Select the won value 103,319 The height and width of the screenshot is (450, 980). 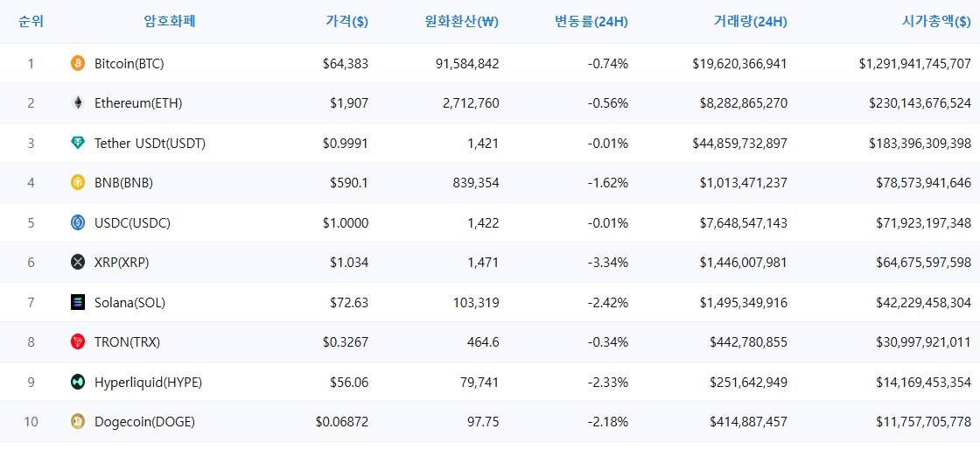476,303
